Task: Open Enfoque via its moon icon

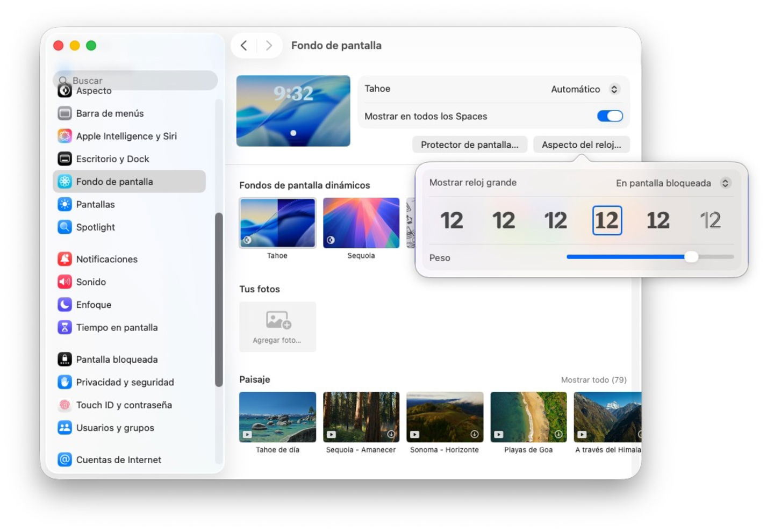Action: [64, 305]
